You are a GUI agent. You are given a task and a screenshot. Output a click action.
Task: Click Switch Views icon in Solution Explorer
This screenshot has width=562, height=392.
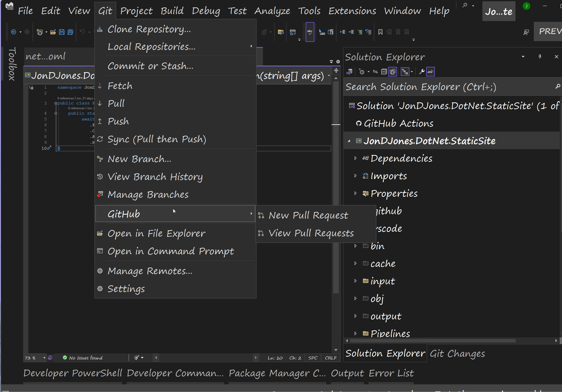point(349,72)
